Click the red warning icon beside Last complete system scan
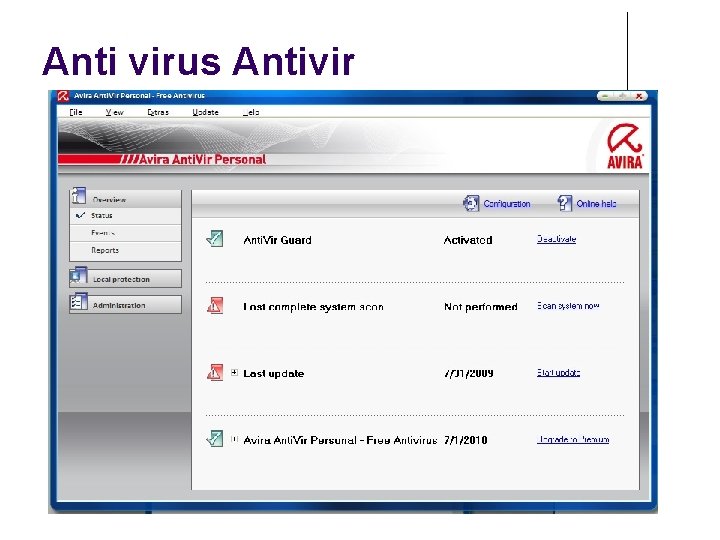Screen dimensions: 720x540 pos(215,305)
